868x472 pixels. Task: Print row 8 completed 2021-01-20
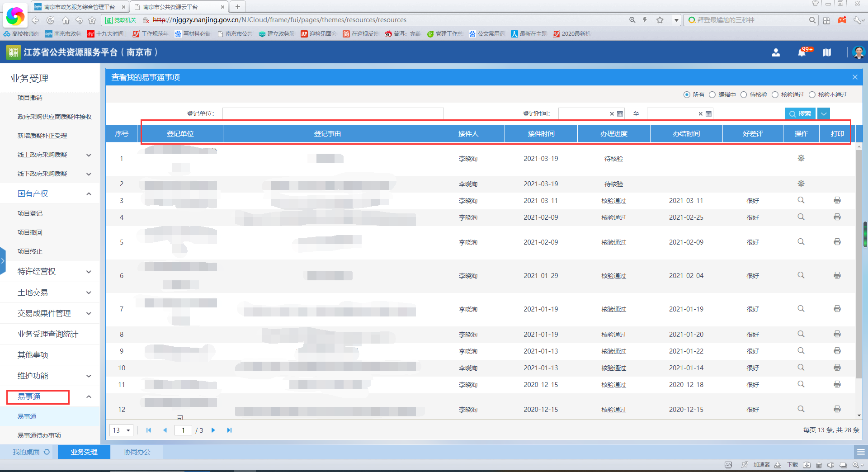pyautogui.click(x=837, y=334)
